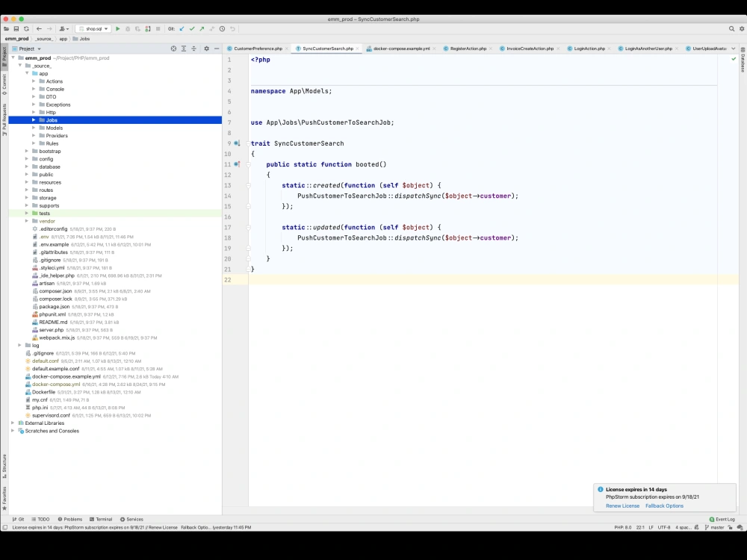The width and height of the screenshot is (747, 560).
Task: Expand the Actions folder arrow
Action: click(34, 81)
